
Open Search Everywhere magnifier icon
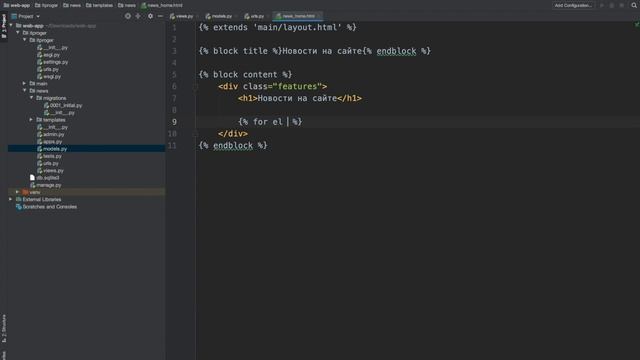pyautogui.click(x=634, y=5)
